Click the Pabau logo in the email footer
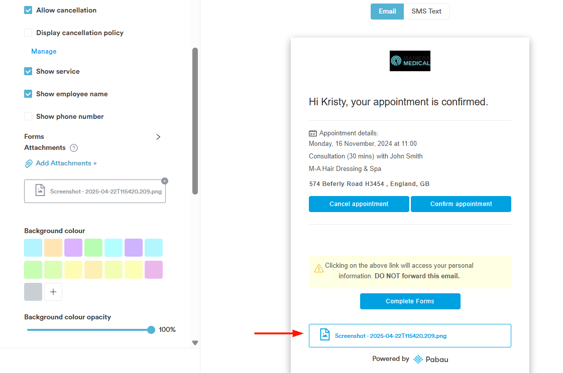 [431, 359]
